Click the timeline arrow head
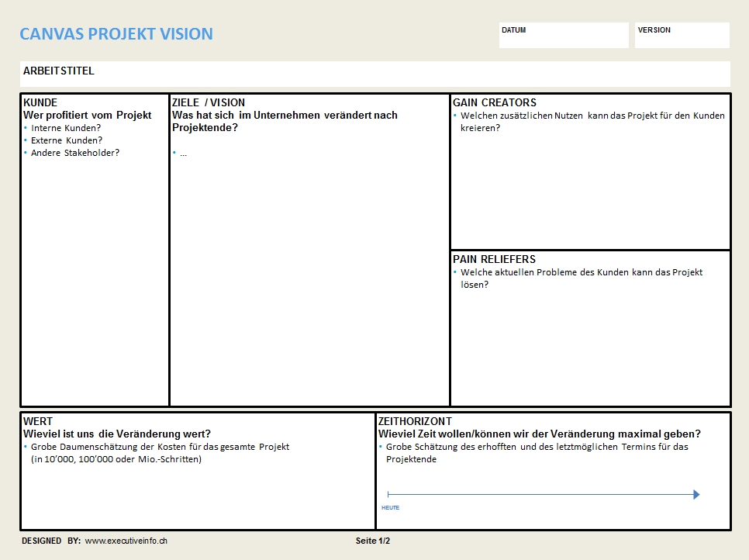The width and height of the screenshot is (749, 560). pos(696,495)
